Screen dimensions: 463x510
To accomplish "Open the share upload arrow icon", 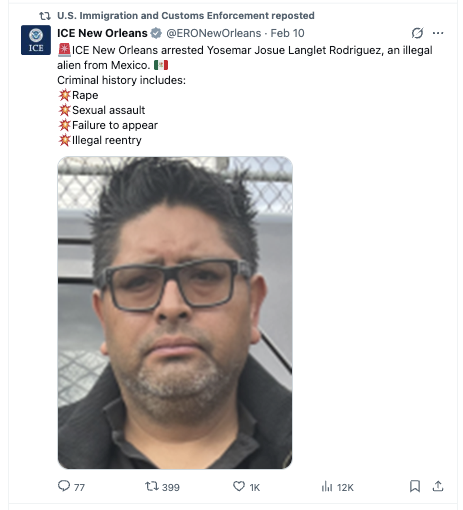I will tap(438, 486).
